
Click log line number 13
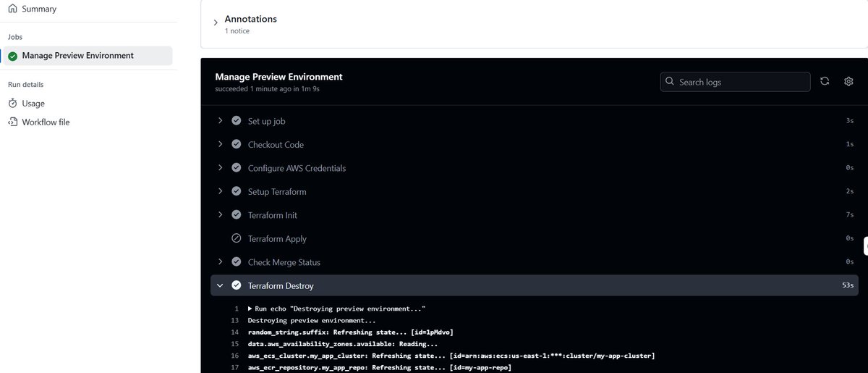[234, 320]
